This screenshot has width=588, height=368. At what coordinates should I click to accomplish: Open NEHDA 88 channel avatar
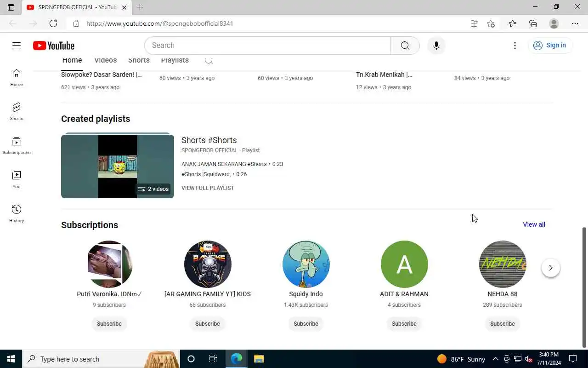pyautogui.click(x=503, y=264)
